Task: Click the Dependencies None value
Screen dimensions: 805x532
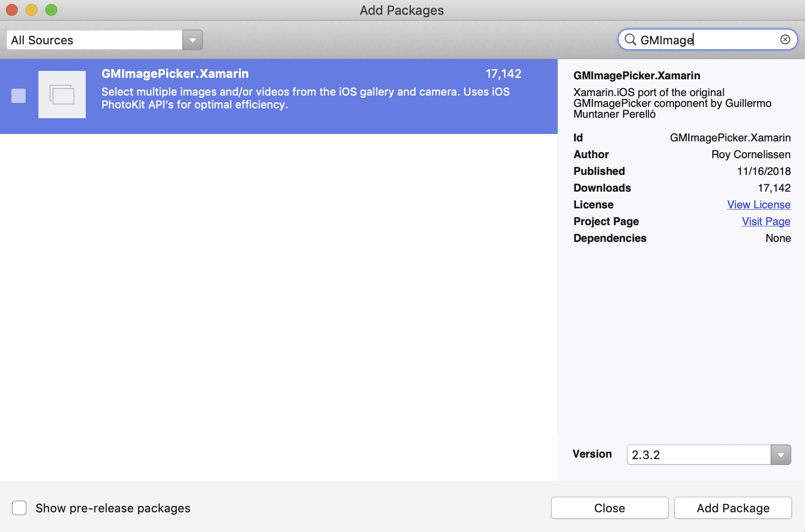Action: (778, 238)
